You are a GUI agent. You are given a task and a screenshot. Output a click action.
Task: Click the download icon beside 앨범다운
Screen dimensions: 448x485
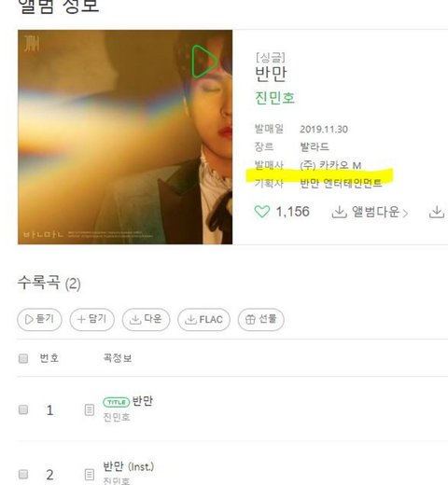339,212
